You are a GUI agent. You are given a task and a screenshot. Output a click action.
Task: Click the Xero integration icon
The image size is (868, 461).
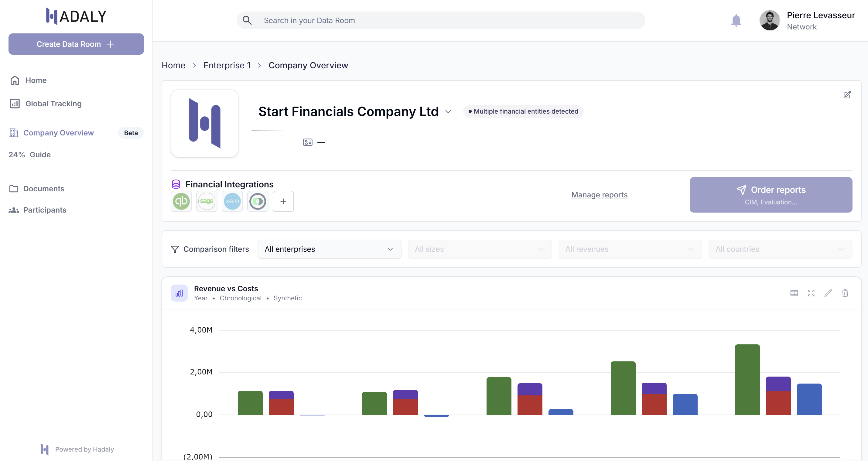(x=232, y=201)
